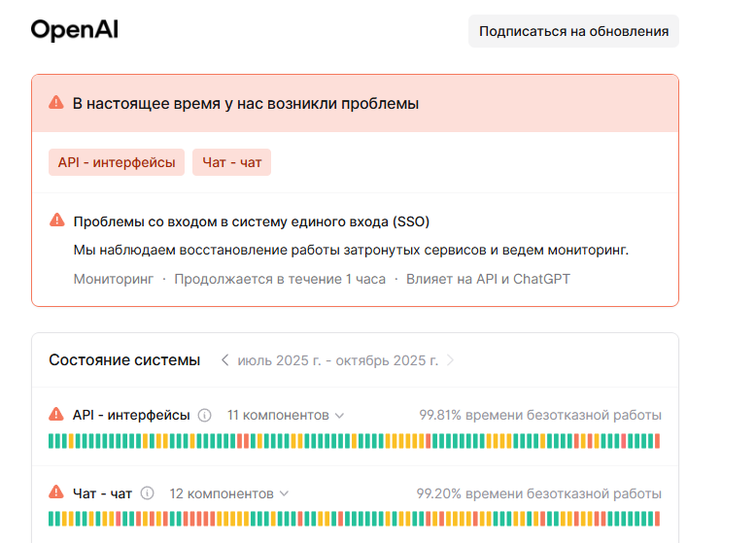The width and height of the screenshot is (756, 543).
Task: Click the 99.20% uptime text
Action: 538,493
